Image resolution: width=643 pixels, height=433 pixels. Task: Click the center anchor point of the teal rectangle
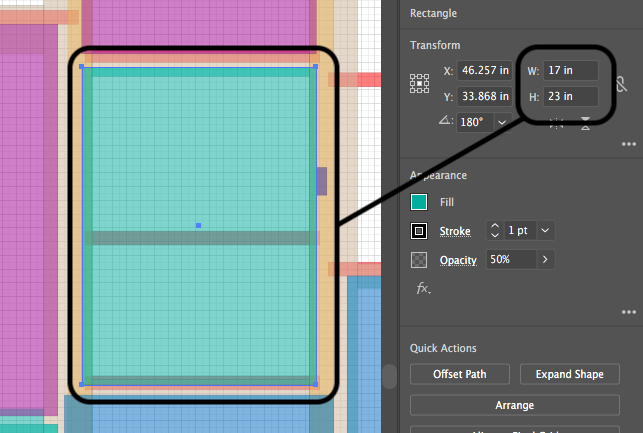[198, 226]
